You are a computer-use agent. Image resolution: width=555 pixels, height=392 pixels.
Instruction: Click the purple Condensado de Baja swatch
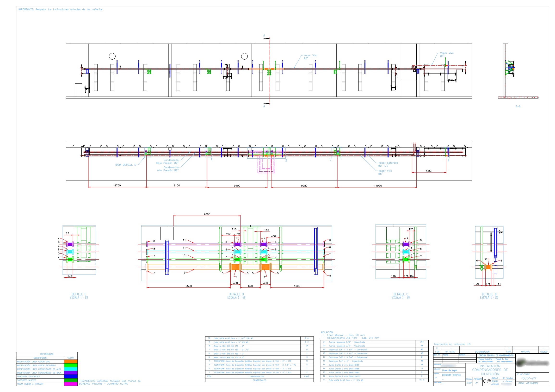click(x=71, y=373)
